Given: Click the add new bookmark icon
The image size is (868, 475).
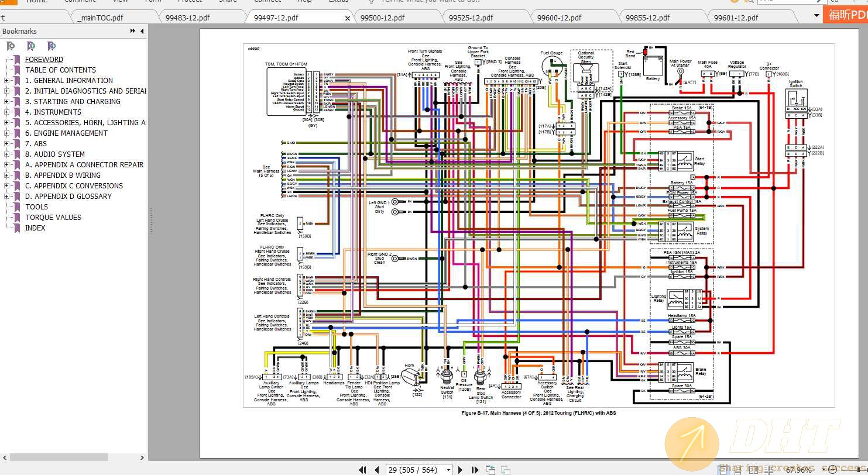Looking at the screenshot, I should click(x=31, y=46).
